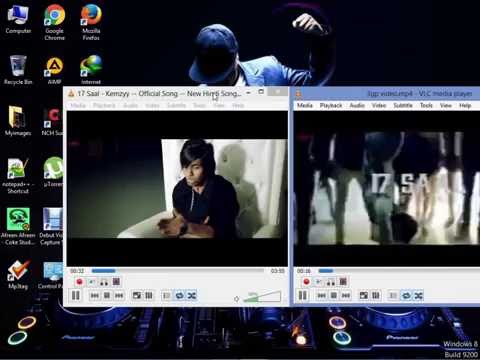Click the seek bar in the left player

178,271
